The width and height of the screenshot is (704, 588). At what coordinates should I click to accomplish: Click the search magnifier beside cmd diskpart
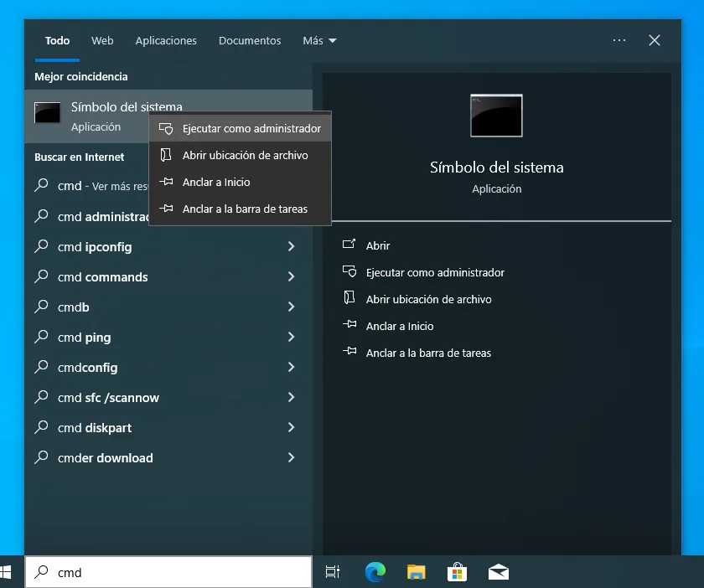pos(41,427)
